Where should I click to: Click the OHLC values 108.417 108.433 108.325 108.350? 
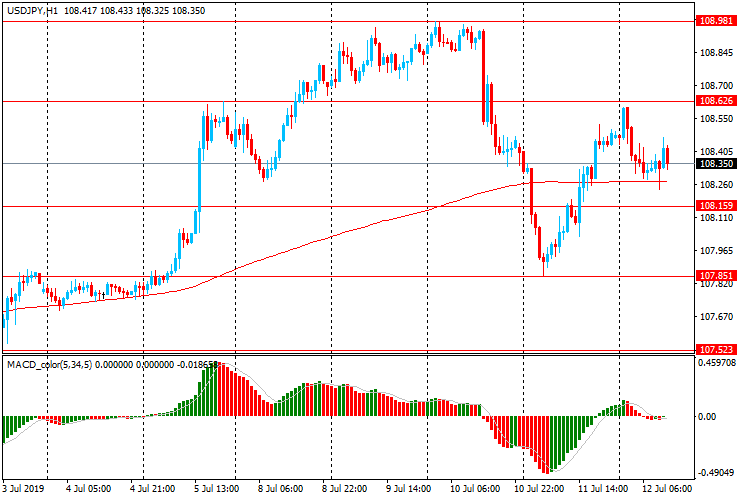tap(135, 10)
